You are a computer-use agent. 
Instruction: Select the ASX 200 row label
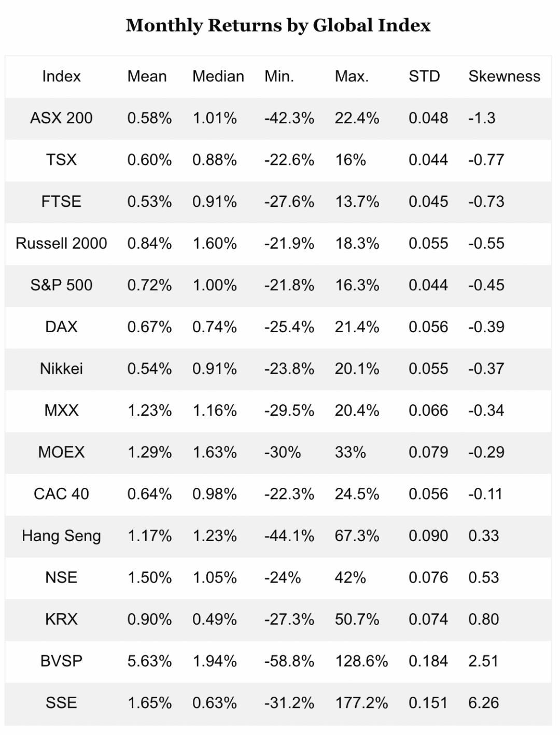(61, 118)
